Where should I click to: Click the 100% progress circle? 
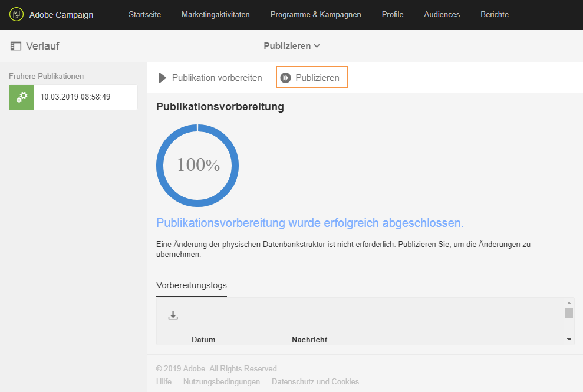click(x=197, y=166)
